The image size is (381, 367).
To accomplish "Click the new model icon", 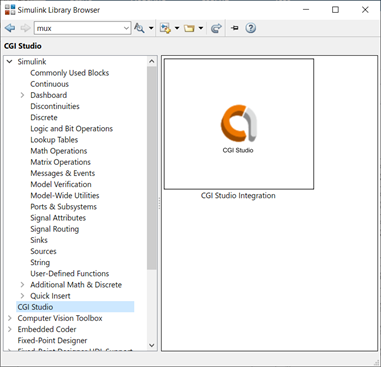I will click(x=165, y=28).
